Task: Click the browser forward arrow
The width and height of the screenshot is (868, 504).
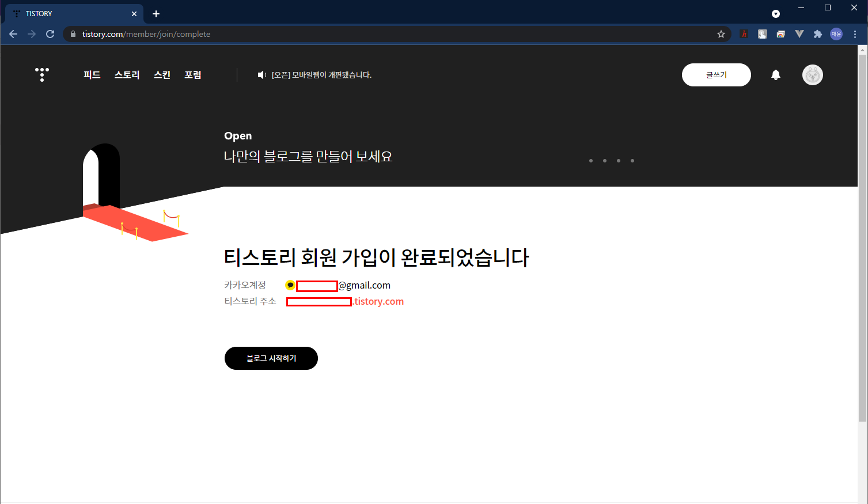Action: (32, 34)
